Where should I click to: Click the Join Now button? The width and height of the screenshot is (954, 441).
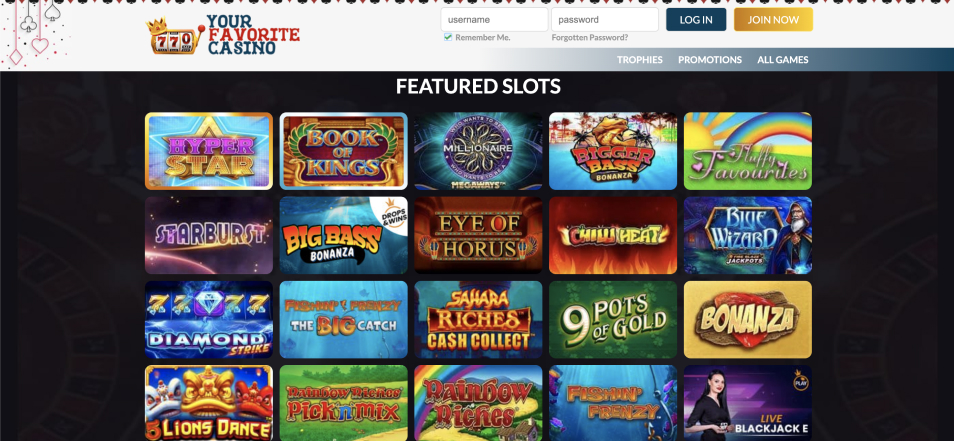coord(773,19)
